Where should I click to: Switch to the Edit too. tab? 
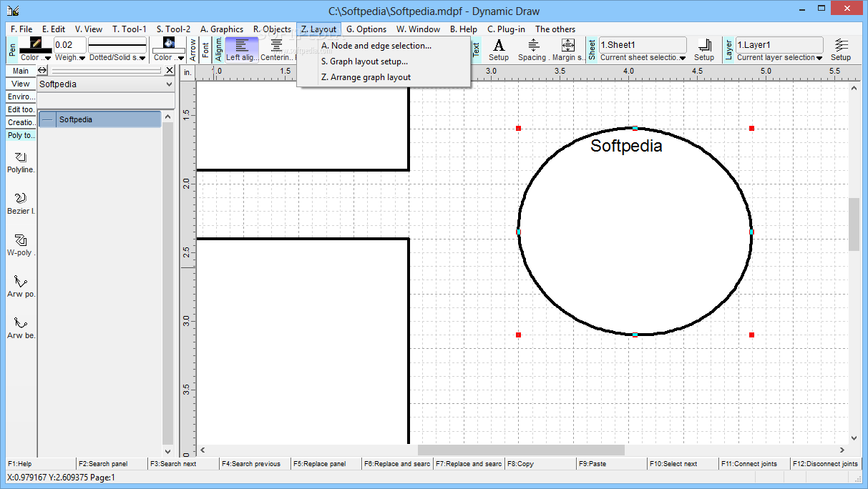pyautogui.click(x=21, y=109)
